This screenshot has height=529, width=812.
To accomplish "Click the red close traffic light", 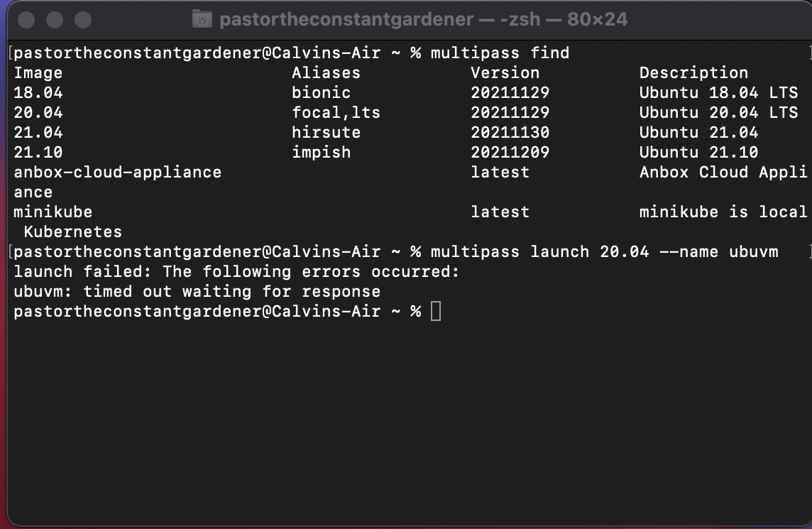I will point(26,21).
